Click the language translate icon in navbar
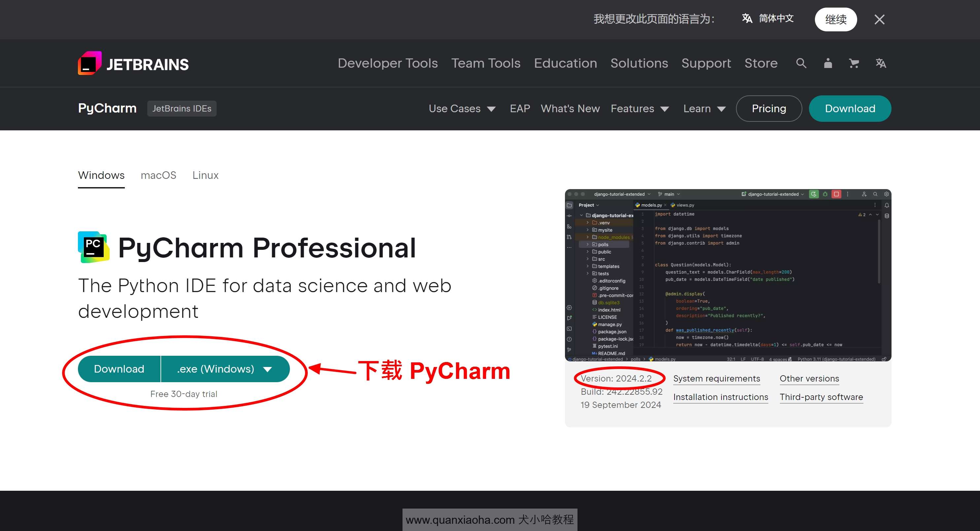The width and height of the screenshot is (980, 531). (x=881, y=63)
